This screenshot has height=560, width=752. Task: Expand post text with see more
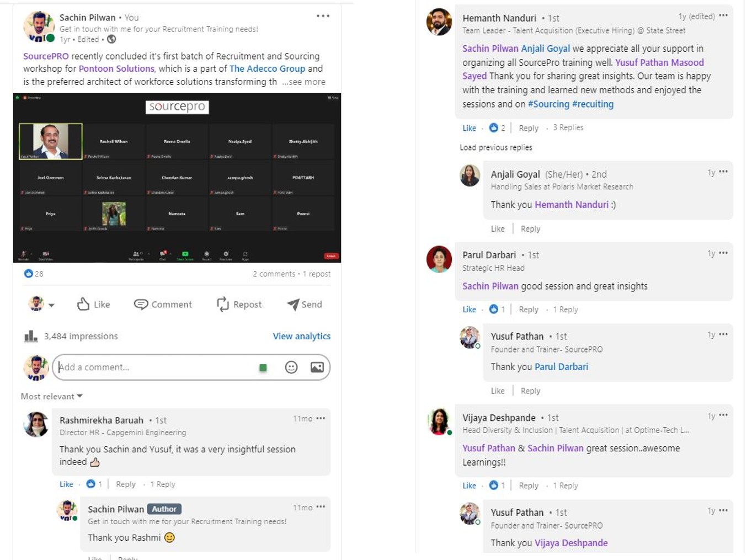(x=304, y=82)
